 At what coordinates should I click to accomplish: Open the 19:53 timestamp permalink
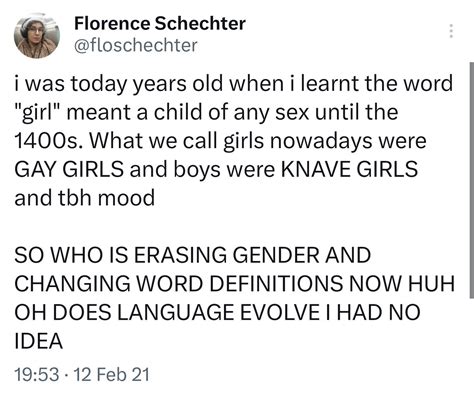click(36, 374)
